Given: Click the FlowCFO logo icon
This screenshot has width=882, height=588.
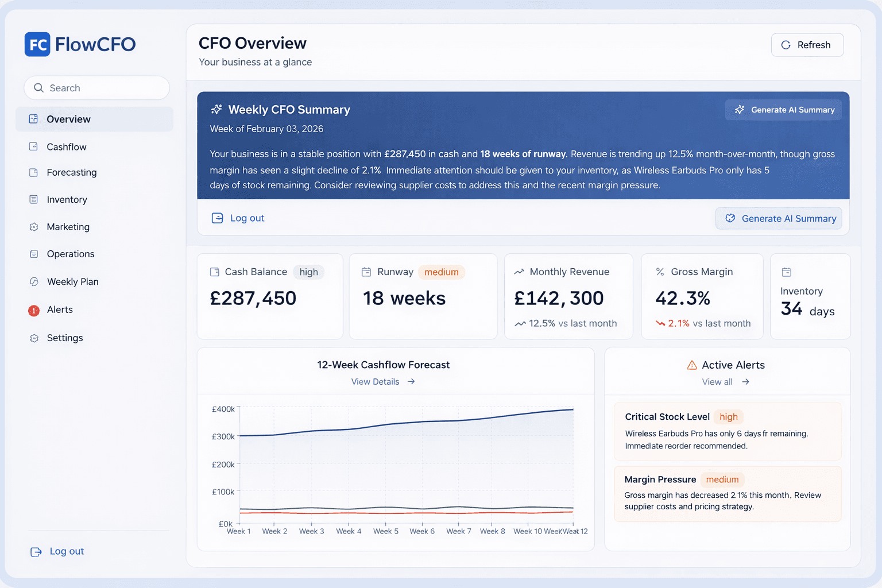Looking at the screenshot, I should 37,44.
